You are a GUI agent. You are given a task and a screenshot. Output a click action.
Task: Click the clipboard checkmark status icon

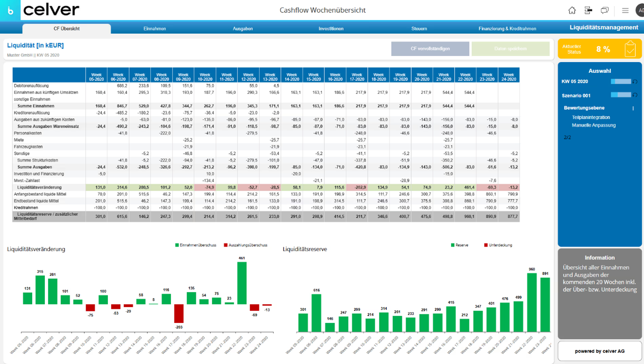(630, 49)
